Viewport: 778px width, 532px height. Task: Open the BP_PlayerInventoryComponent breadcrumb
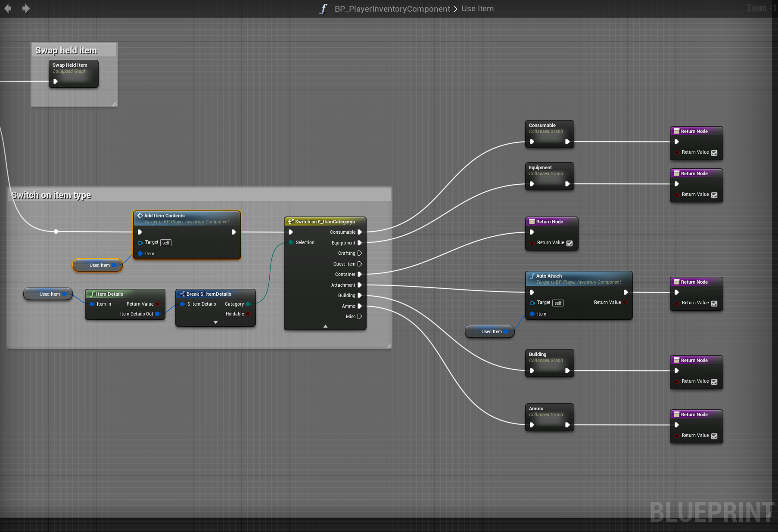tap(392, 9)
